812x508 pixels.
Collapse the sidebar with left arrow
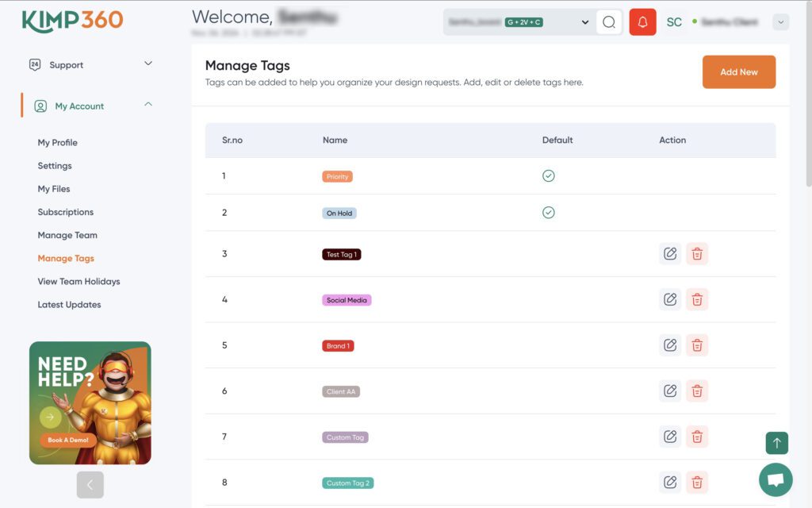click(x=90, y=484)
